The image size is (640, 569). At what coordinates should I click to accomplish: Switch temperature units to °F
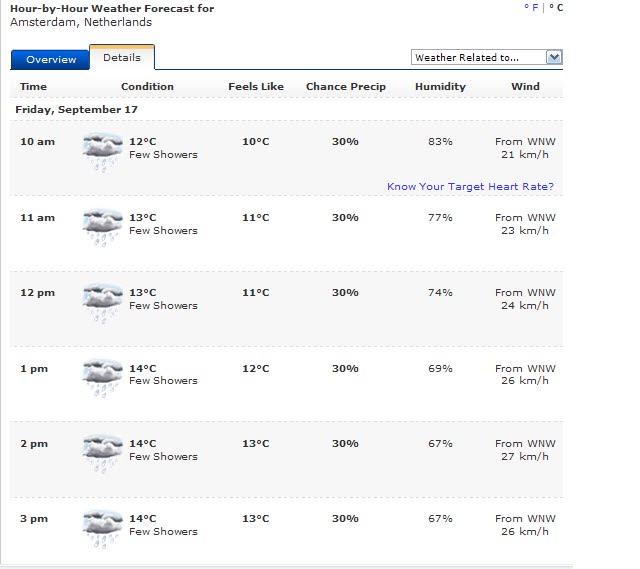531,8
